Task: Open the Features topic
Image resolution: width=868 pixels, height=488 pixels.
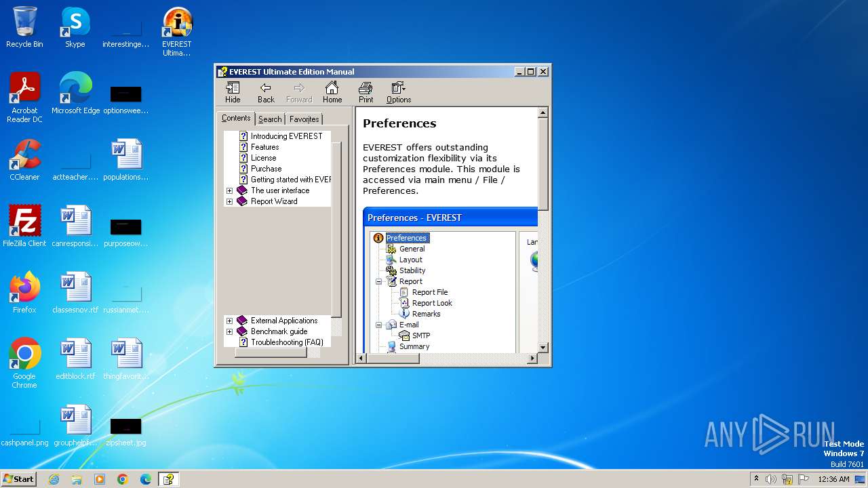Action: (x=264, y=147)
